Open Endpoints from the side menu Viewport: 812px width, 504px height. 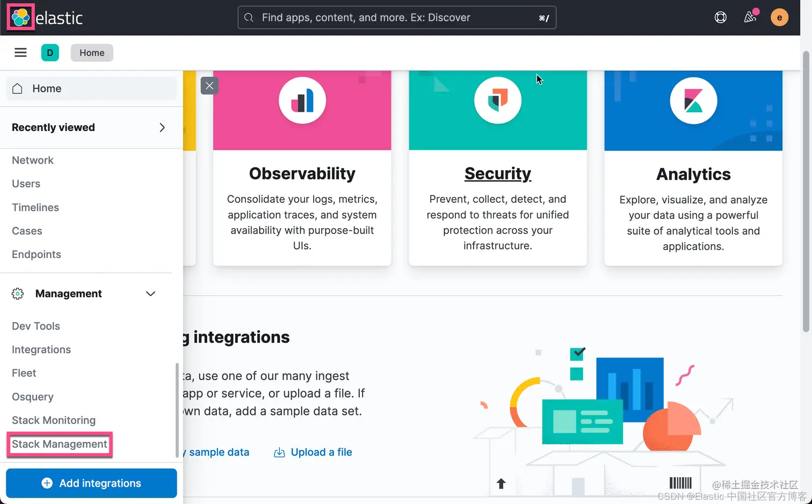pos(37,254)
